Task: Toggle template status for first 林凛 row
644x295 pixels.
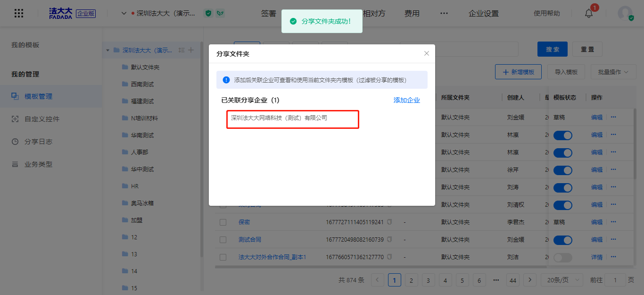Action: point(562,135)
